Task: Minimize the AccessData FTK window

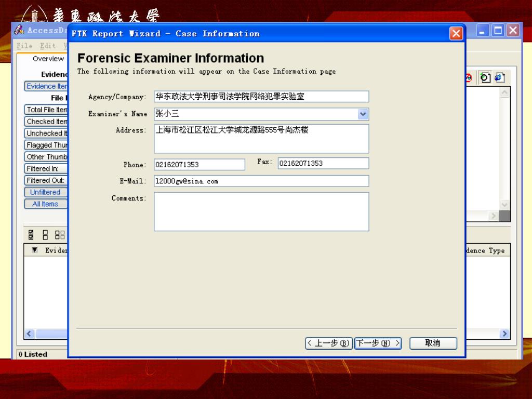Action: 482,31
